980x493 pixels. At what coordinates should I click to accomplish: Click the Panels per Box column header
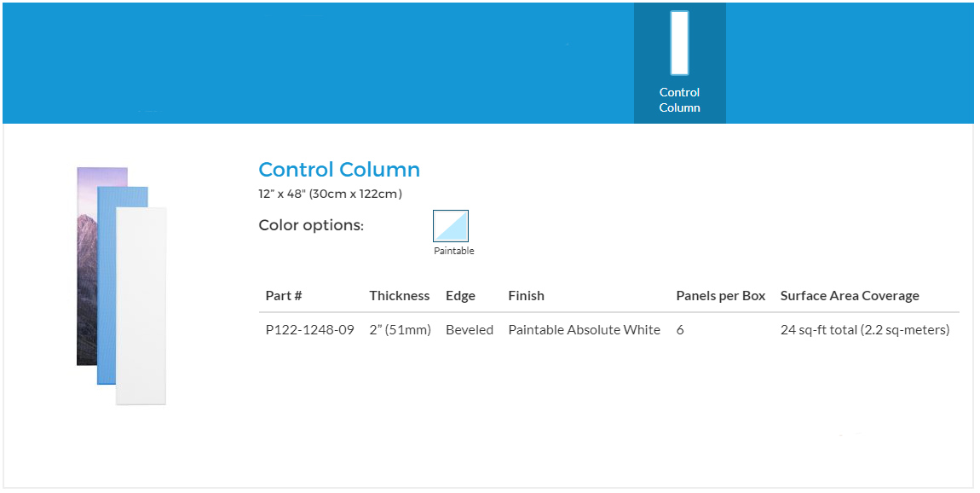pyautogui.click(x=721, y=296)
